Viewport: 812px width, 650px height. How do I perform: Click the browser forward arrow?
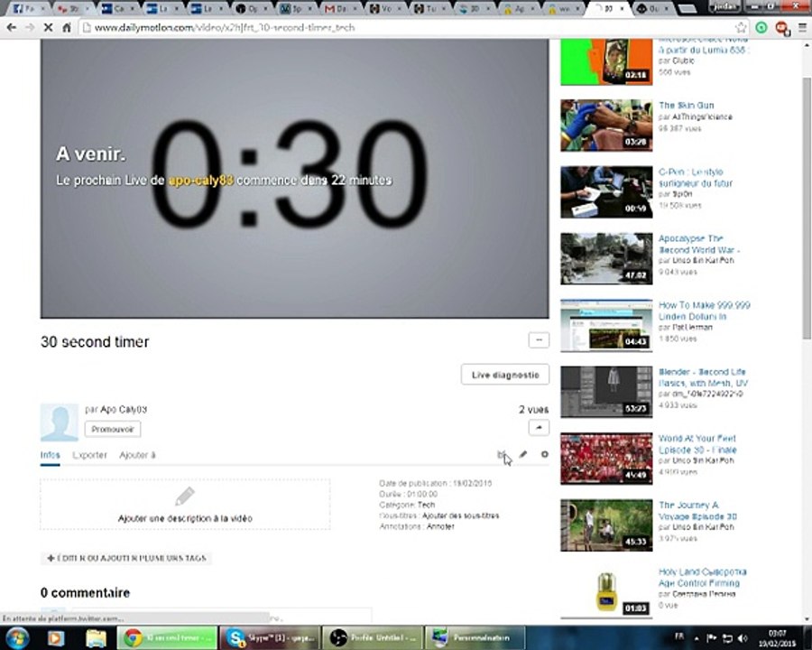coord(30,27)
